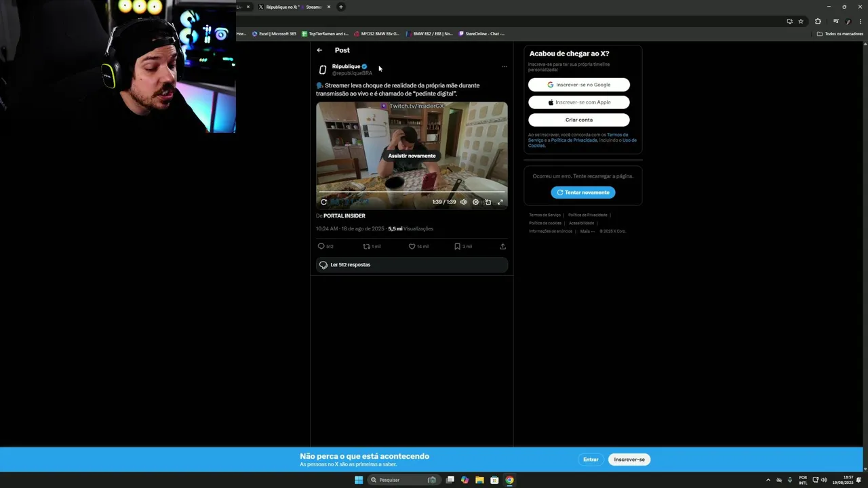This screenshot has height=488, width=868.
Task: Open footer Acessibilidade link
Action: (581, 223)
